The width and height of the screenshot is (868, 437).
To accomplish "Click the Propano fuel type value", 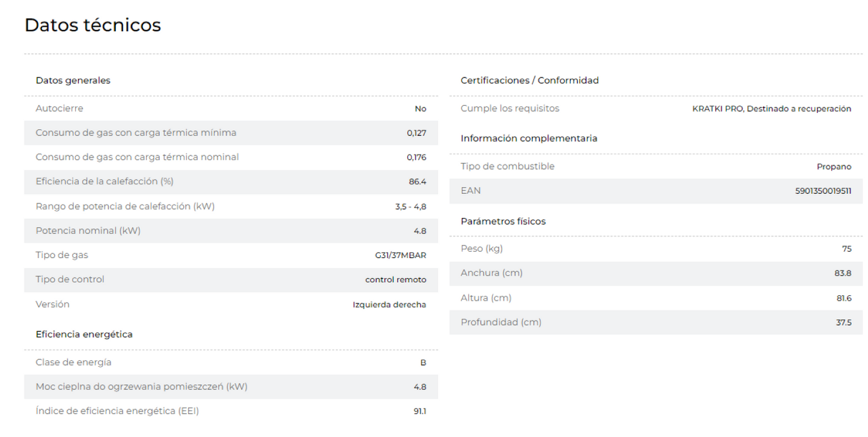I will [834, 167].
